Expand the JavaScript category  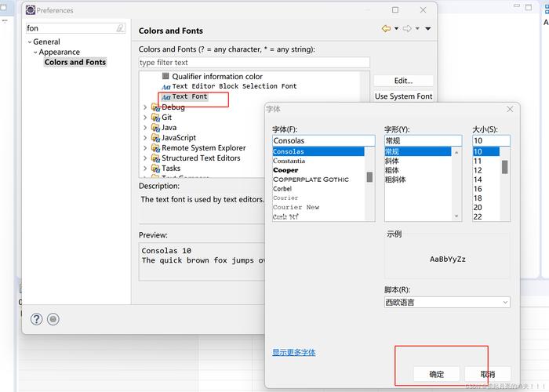point(145,138)
